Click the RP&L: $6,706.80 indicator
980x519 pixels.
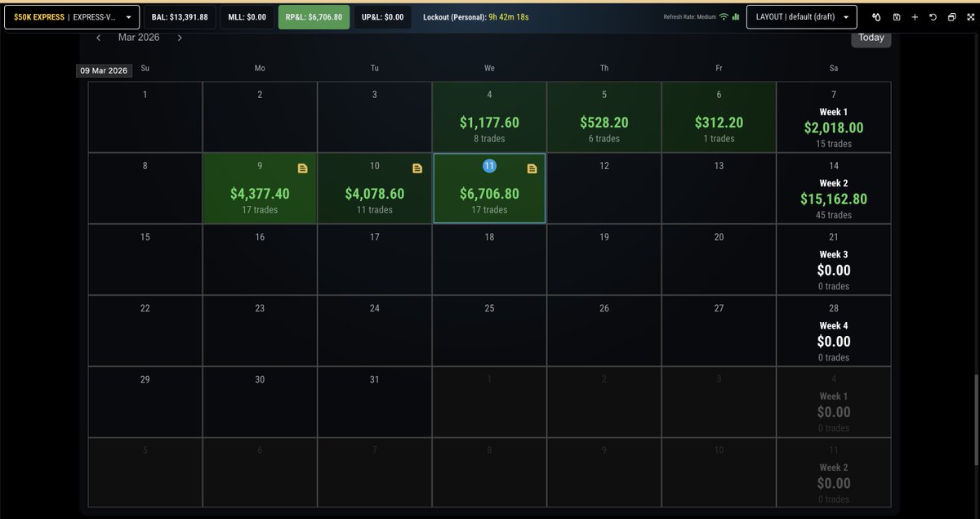click(x=314, y=17)
